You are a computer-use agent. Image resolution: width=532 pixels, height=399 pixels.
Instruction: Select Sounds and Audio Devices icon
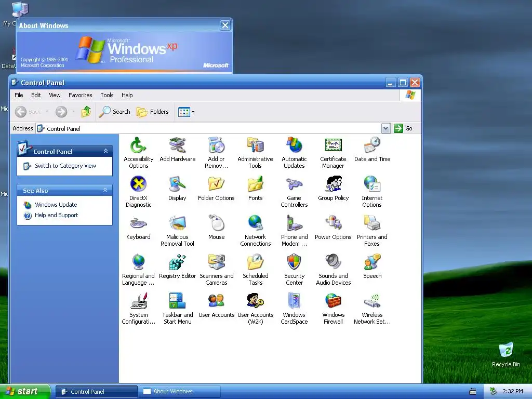[x=333, y=262]
